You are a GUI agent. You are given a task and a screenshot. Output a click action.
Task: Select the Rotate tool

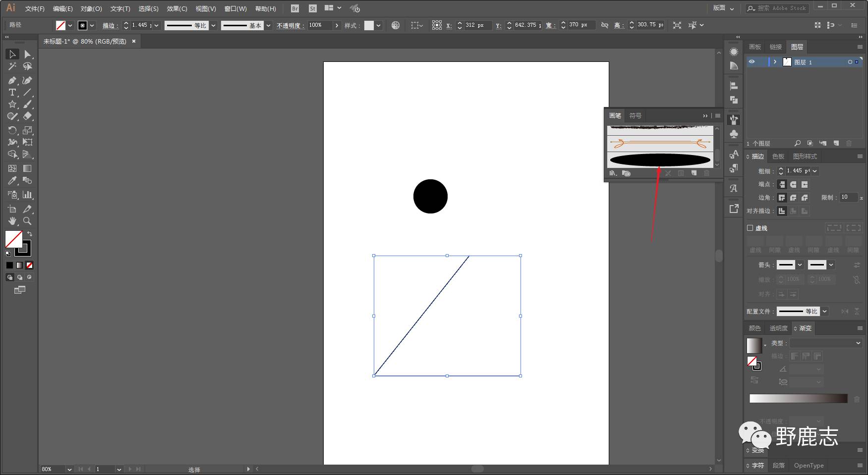click(x=12, y=130)
